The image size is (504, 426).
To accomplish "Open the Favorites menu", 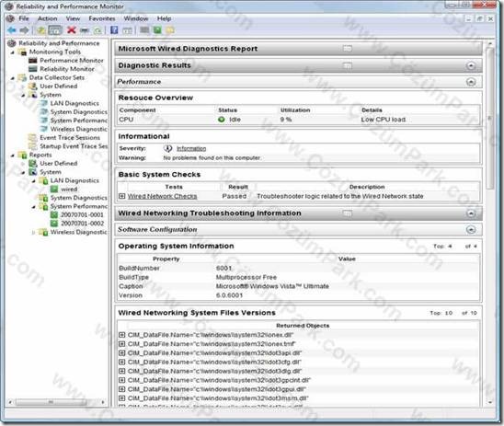I will [x=102, y=18].
